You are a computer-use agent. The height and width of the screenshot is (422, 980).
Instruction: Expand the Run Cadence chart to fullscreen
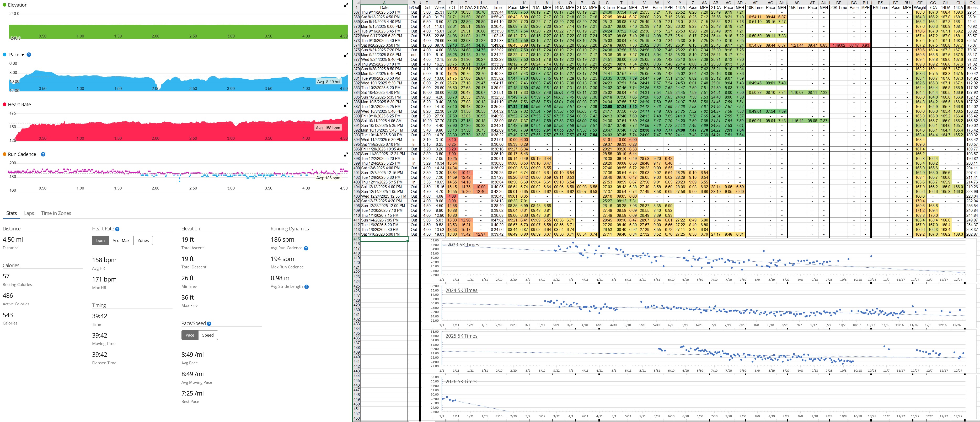(x=346, y=155)
